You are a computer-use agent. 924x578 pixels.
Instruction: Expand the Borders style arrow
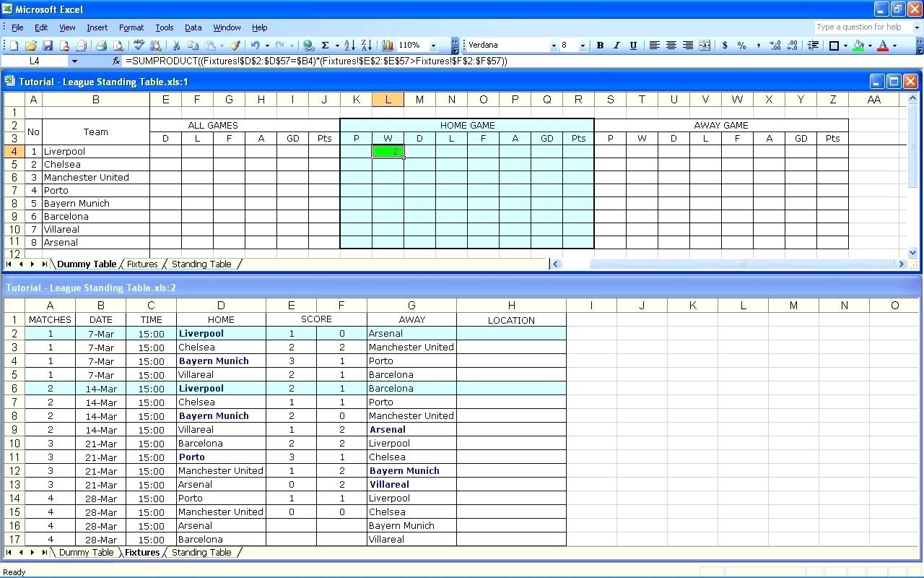tap(845, 46)
